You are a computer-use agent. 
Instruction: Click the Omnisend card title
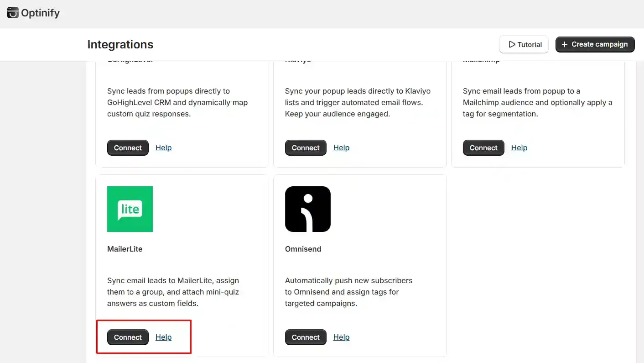tap(303, 249)
